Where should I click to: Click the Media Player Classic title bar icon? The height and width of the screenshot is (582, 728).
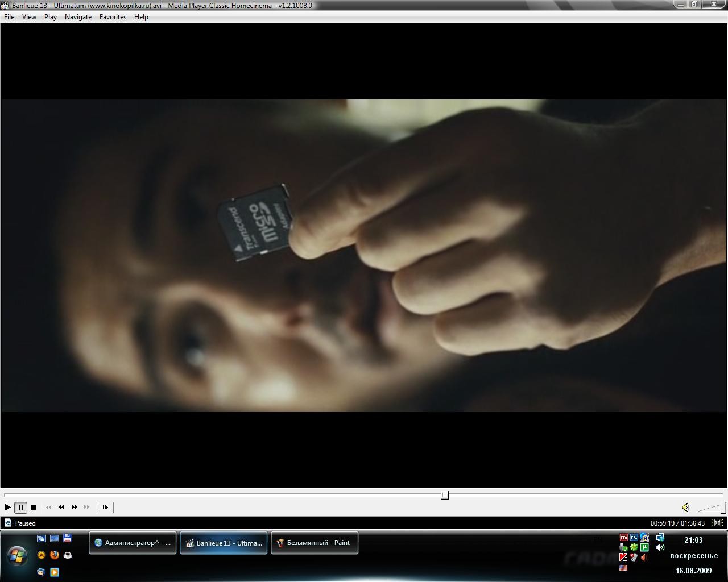click(x=6, y=5)
